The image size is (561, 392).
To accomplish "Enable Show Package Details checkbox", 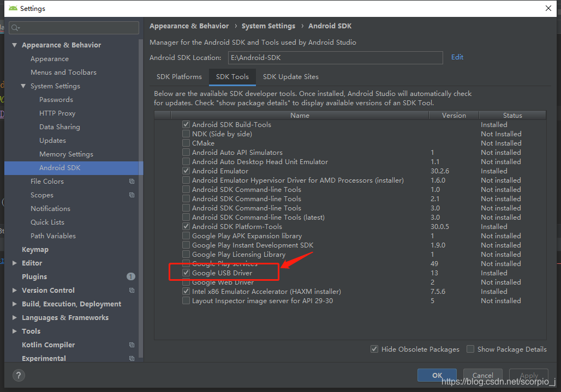I will coord(470,349).
